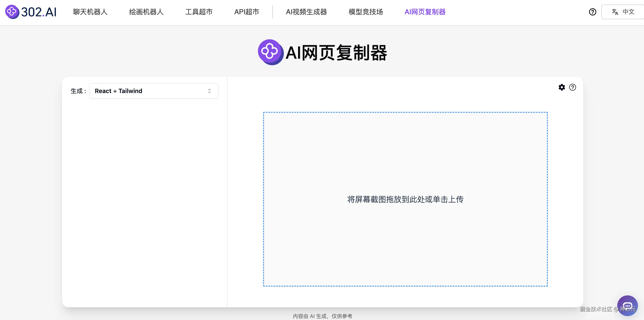Viewport: 644px width, 320px height.
Task: Open the 中文 language selector
Action: (628, 12)
